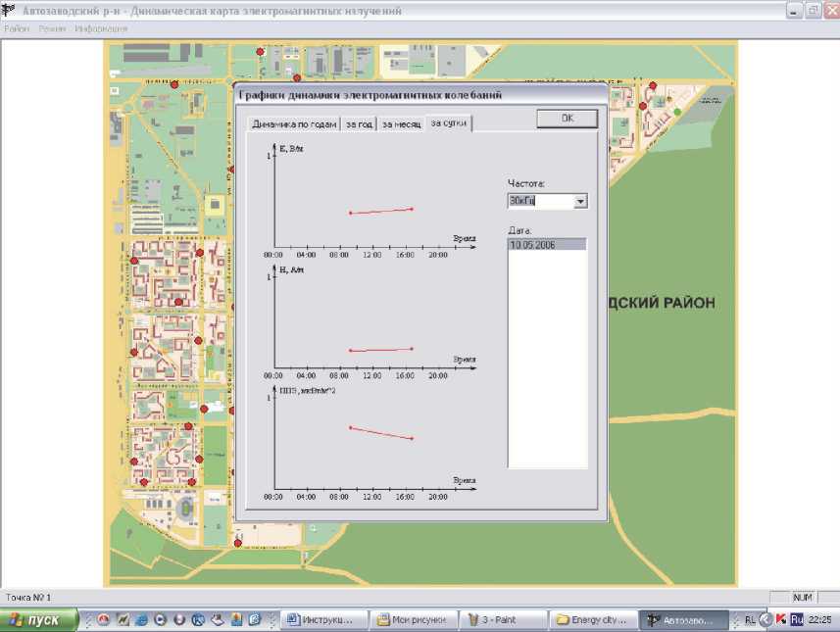Click the Частота: label
Viewport: 840px width, 632px height.
(525, 183)
